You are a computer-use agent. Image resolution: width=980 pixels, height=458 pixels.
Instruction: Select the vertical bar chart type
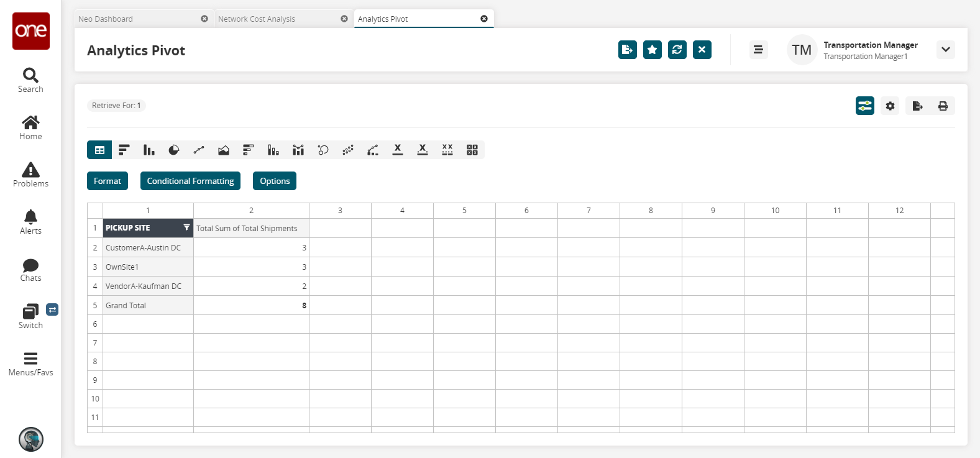tap(149, 150)
